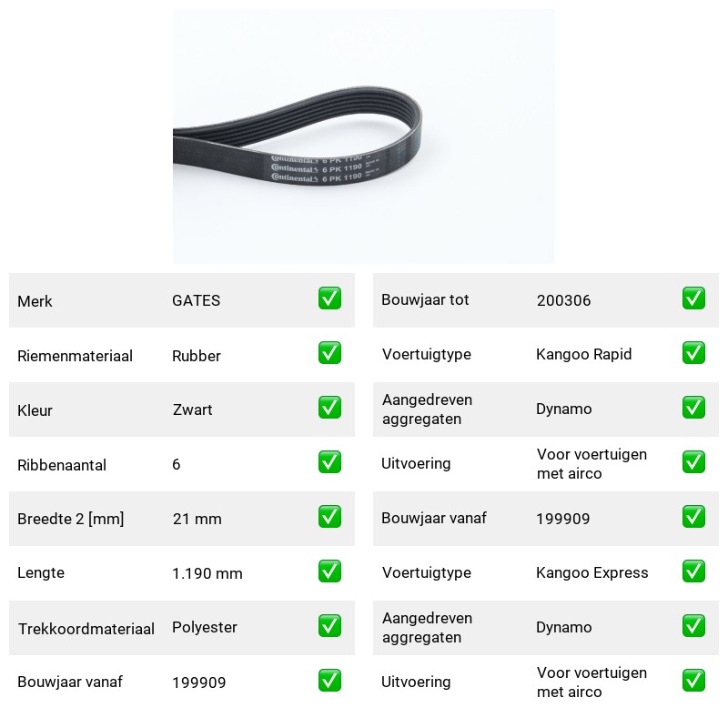
Task: Click the checkmark in the Lengte 1.190 mm row
Action: 329,571
